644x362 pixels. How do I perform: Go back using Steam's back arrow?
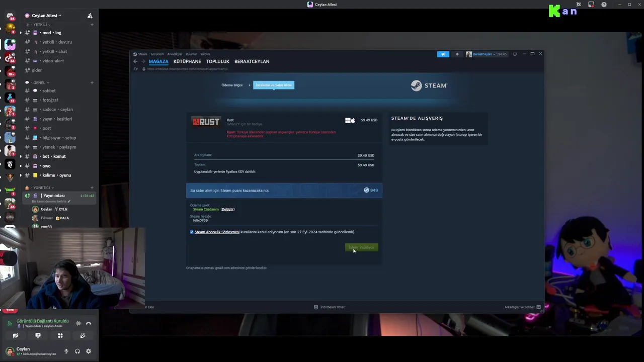(x=135, y=61)
